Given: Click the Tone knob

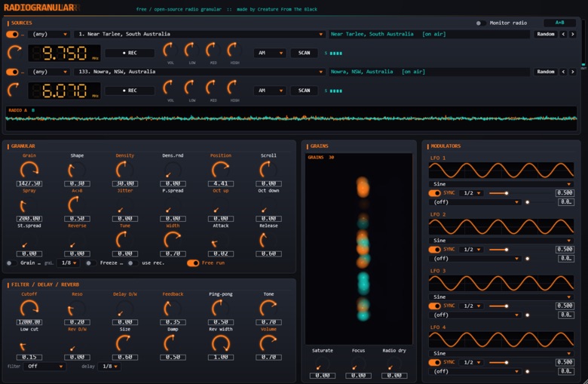Looking at the screenshot, I should [268, 309].
